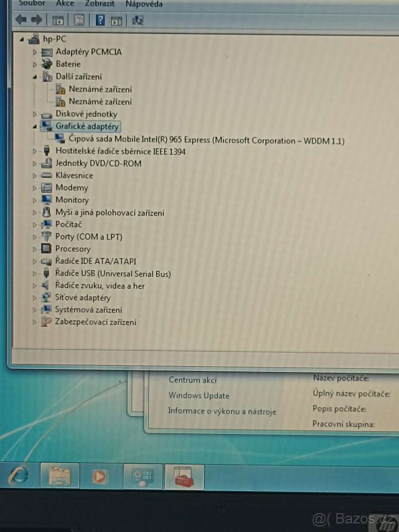Launch Internet Explorer from the taskbar
This screenshot has width=399, height=532.
pyautogui.click(x=19, y=476)
